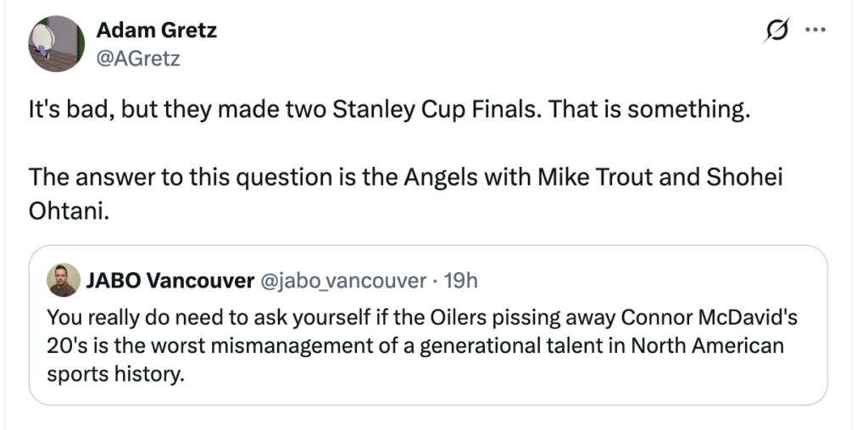
Task: Open the @AGretz handle link
Action: [138, 58]
